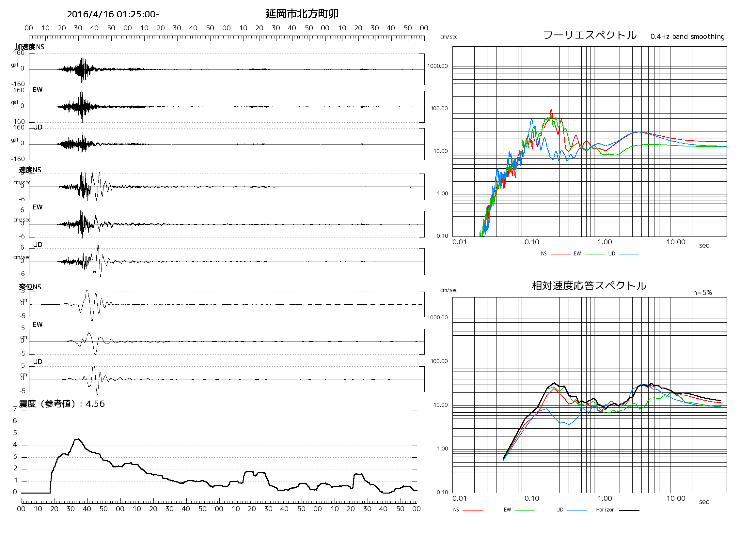The width and height of the screenshot is (756, 534).
Task: Click 1000.00 on the Fourier spectrum y-axis
Action: 438,66
